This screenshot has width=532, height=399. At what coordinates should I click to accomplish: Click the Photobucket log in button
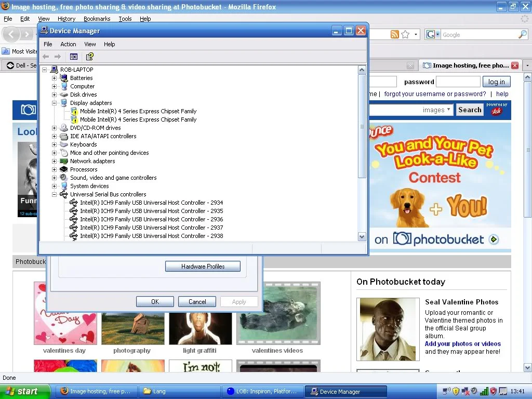(x=496, y=82)
